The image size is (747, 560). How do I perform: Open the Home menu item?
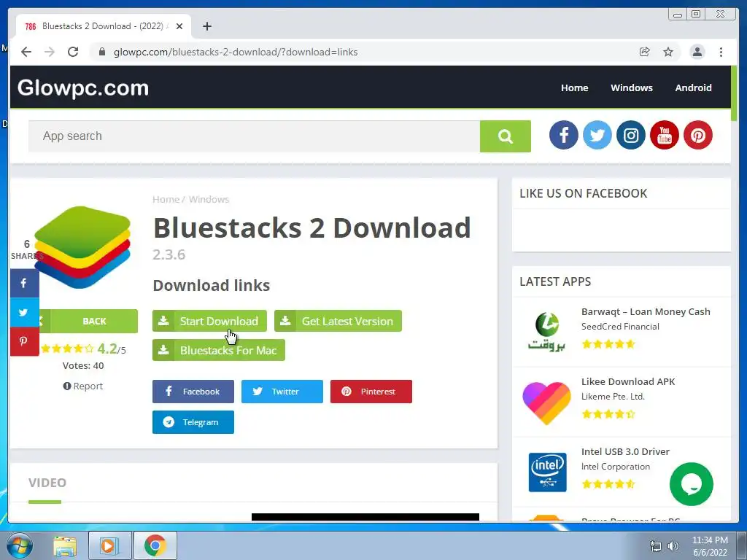click(575, 87)
